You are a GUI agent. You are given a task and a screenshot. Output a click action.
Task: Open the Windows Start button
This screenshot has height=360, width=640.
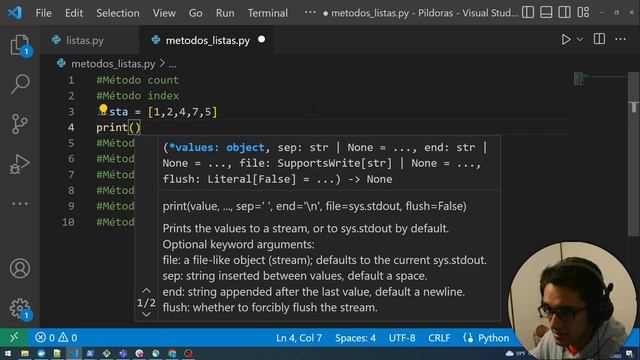click(x=8, y=353)
